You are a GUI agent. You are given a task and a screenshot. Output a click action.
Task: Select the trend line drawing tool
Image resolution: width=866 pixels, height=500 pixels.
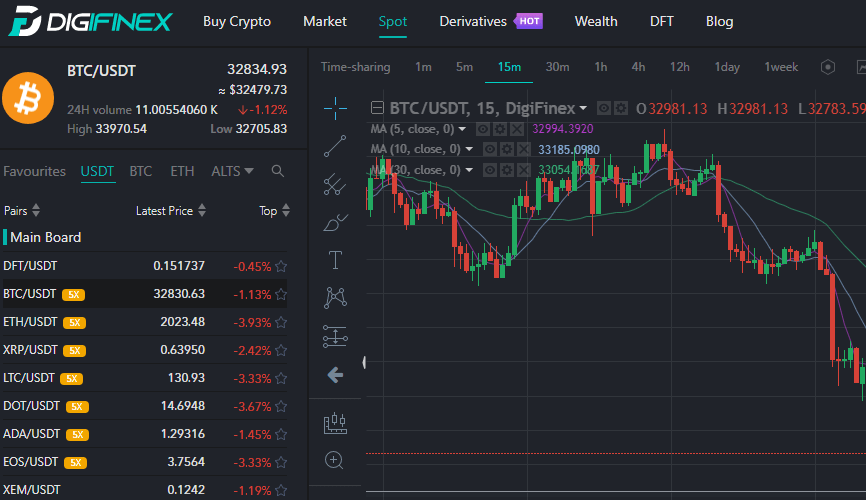[x=335, y=146]
